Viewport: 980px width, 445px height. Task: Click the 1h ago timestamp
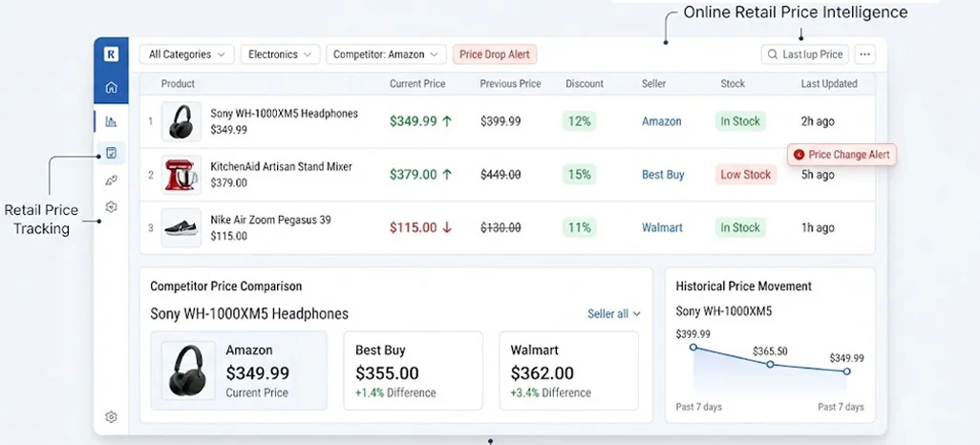pos(818,227)
